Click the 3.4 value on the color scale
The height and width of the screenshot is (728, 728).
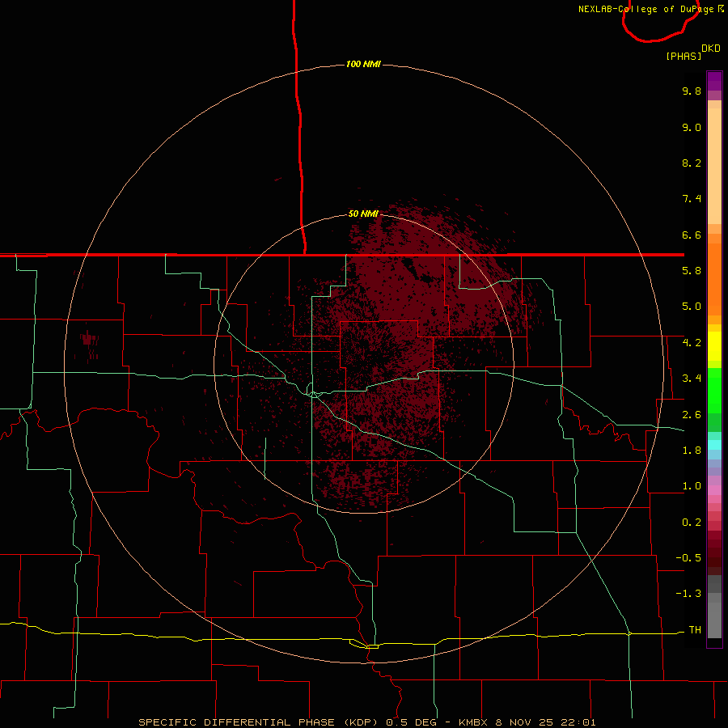[692, 379]
